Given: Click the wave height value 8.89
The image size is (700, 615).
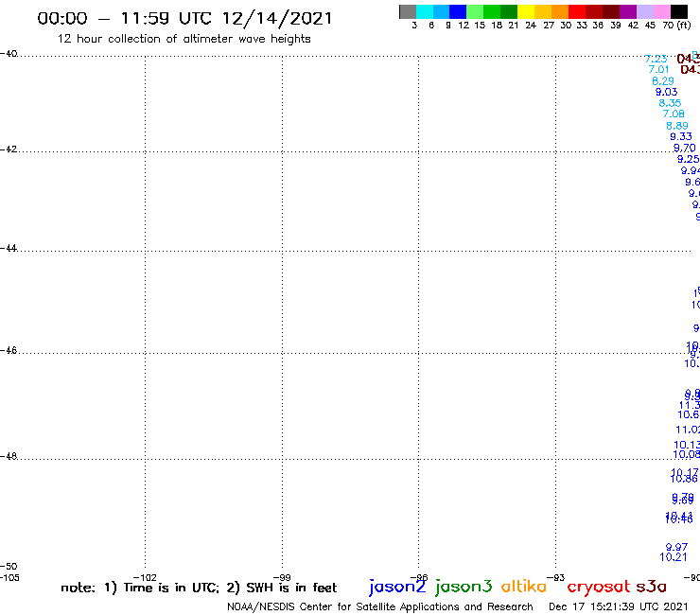Looking at the screenshot, I should point(677,126).
